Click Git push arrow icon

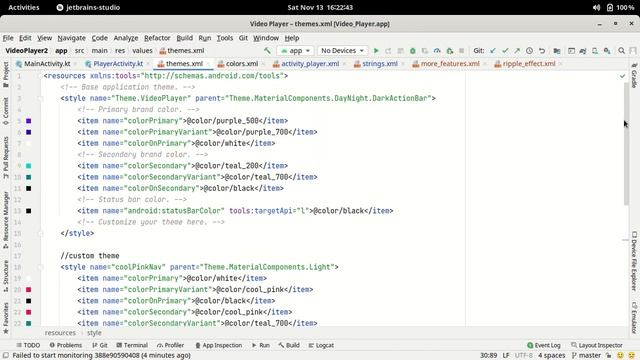tap(517, 51)
